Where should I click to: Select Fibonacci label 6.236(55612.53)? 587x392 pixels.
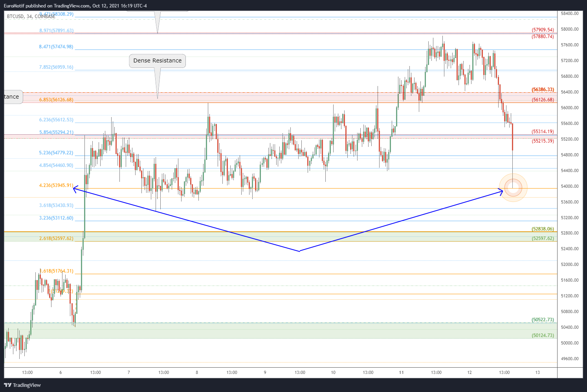pos(56,120)
